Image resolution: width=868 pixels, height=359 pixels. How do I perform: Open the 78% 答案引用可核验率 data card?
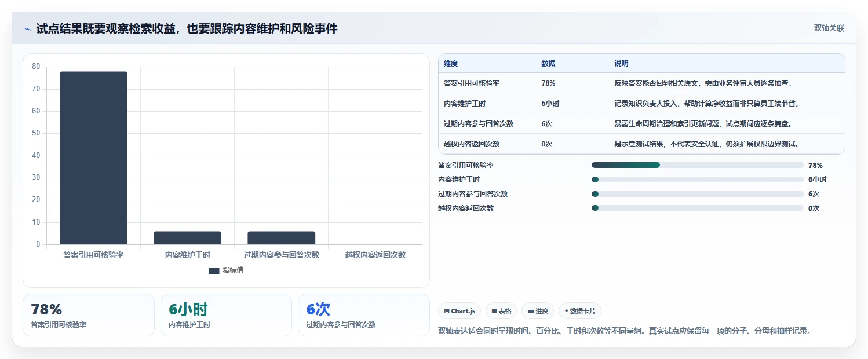click(x=89, y=315)
